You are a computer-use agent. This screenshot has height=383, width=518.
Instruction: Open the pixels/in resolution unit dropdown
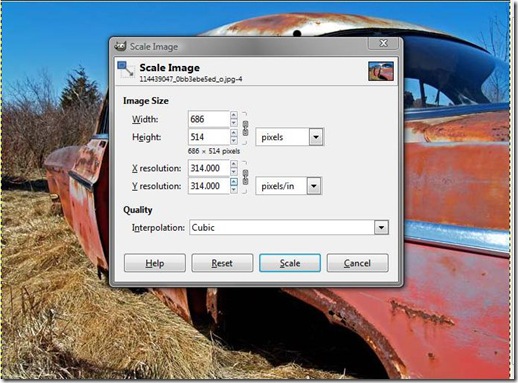[288, 186]
